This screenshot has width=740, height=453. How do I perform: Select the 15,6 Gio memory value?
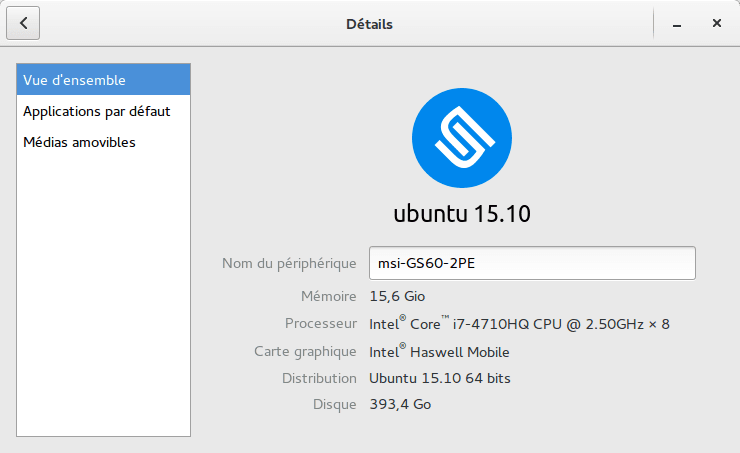click(397, 296)
